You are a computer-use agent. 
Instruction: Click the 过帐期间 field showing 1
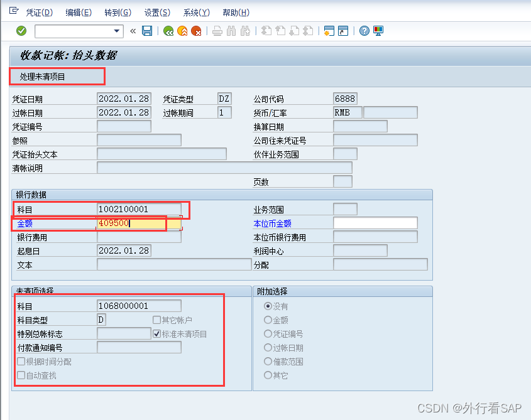224,112
